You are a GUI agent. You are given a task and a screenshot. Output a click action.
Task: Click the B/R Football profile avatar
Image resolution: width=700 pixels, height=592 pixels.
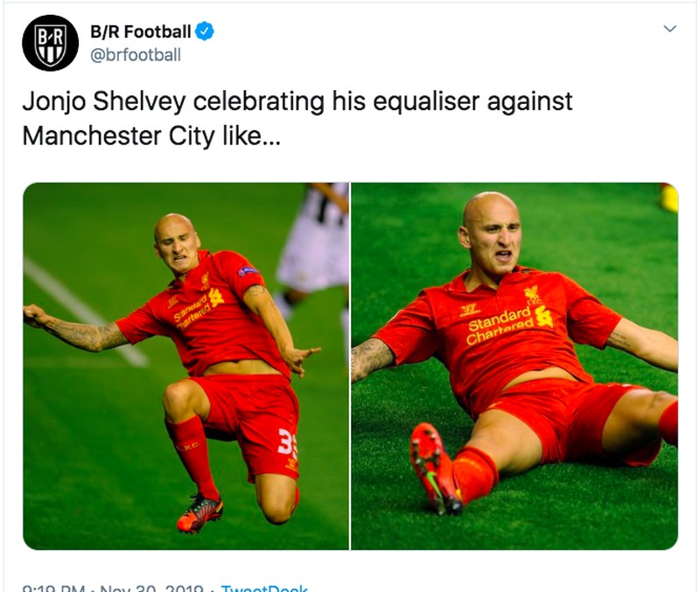coord(50,43)
